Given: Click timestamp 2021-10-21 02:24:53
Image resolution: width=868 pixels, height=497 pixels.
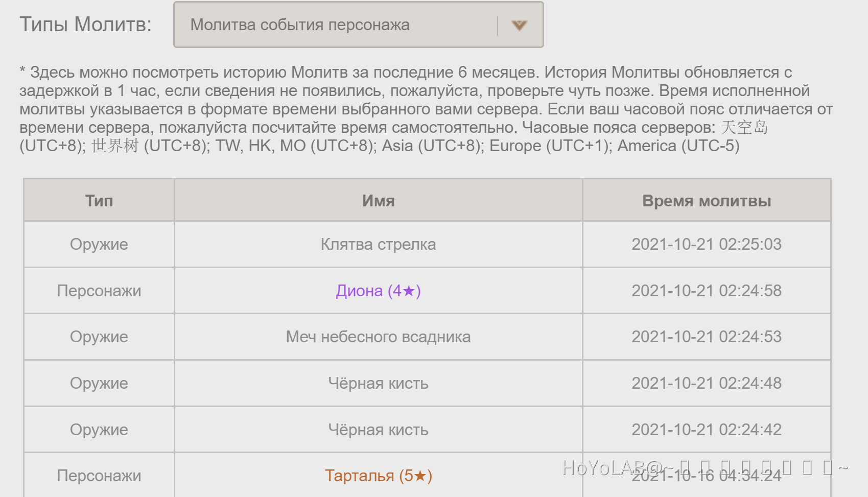Looking at the screenshot, I should pos(707,337).
